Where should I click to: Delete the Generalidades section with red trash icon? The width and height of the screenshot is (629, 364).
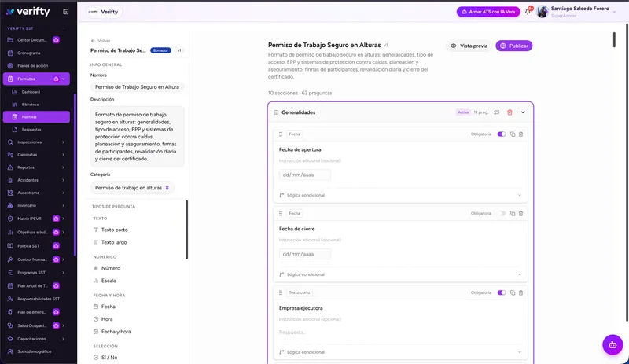[509, 112]
